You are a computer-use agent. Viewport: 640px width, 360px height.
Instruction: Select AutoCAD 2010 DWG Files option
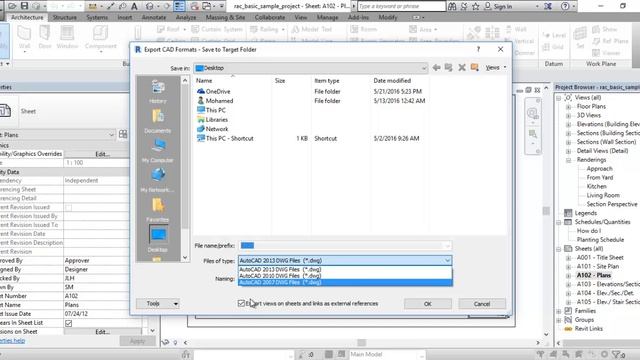coord(345,276)
